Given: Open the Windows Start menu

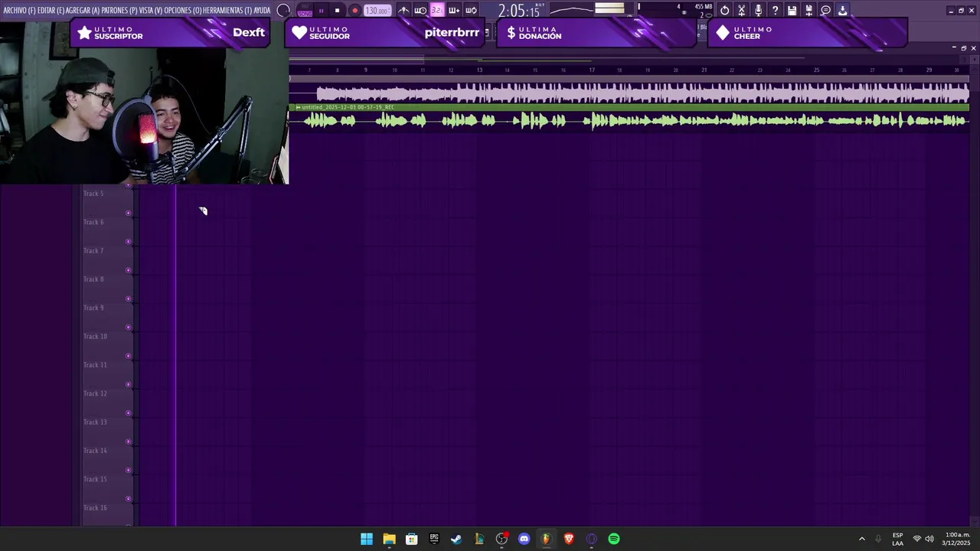Looking at the screenshot, I should [367, 539].
